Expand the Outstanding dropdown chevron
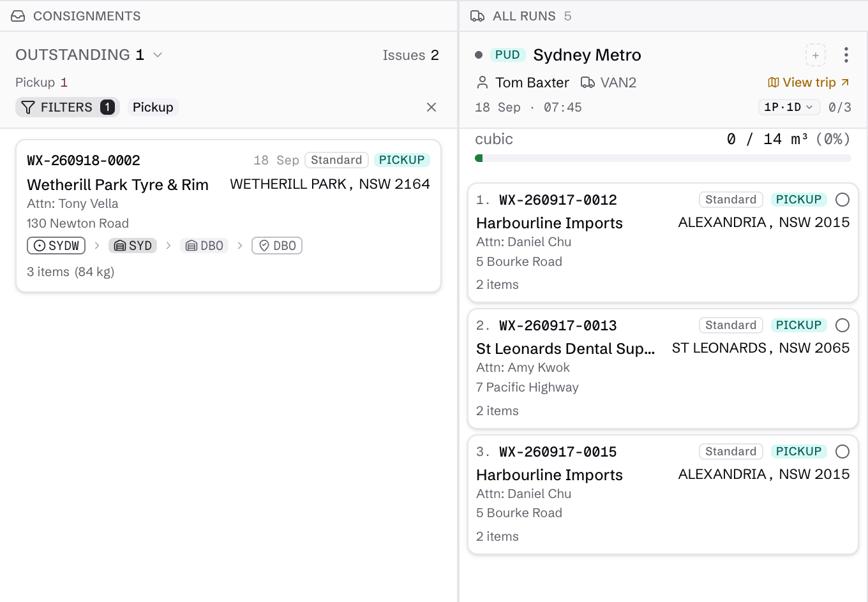The width and height of the screenshot is (868, 602). coord(158,55)
